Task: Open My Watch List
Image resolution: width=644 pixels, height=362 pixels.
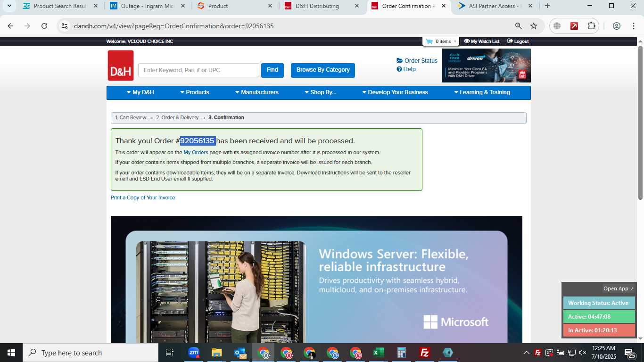Action: point(481,41)
